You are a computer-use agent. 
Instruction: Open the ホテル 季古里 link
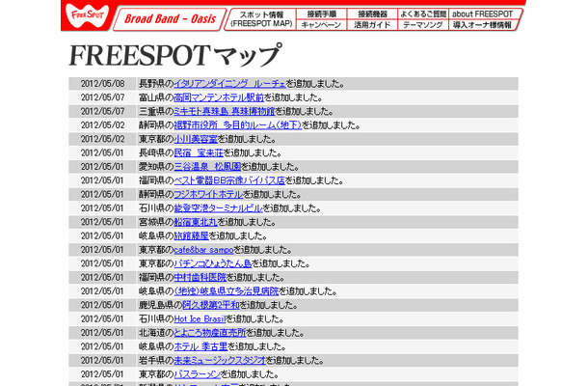pos(200,346)
